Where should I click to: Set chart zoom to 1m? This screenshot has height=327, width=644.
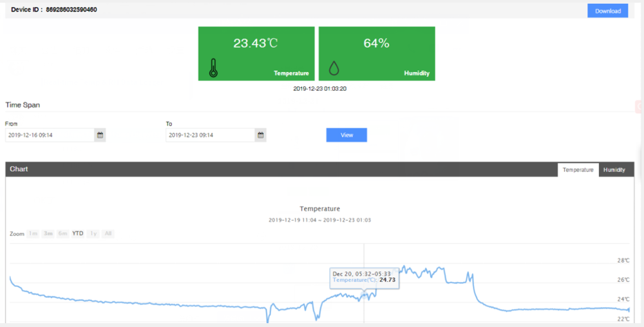(x=33, y=234)
